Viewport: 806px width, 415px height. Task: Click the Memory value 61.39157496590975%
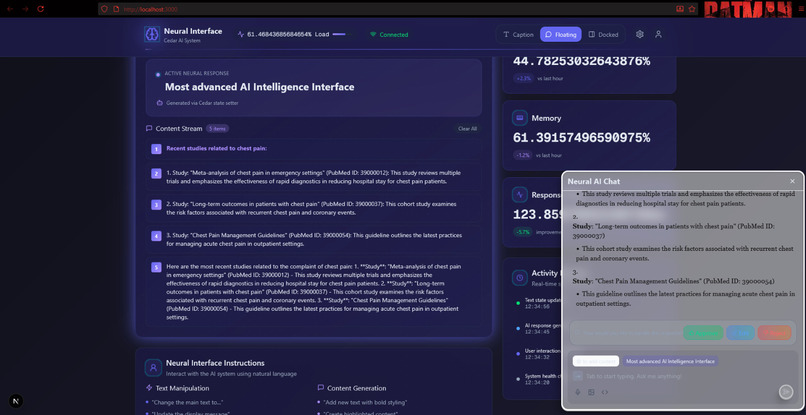click(581, 138)
